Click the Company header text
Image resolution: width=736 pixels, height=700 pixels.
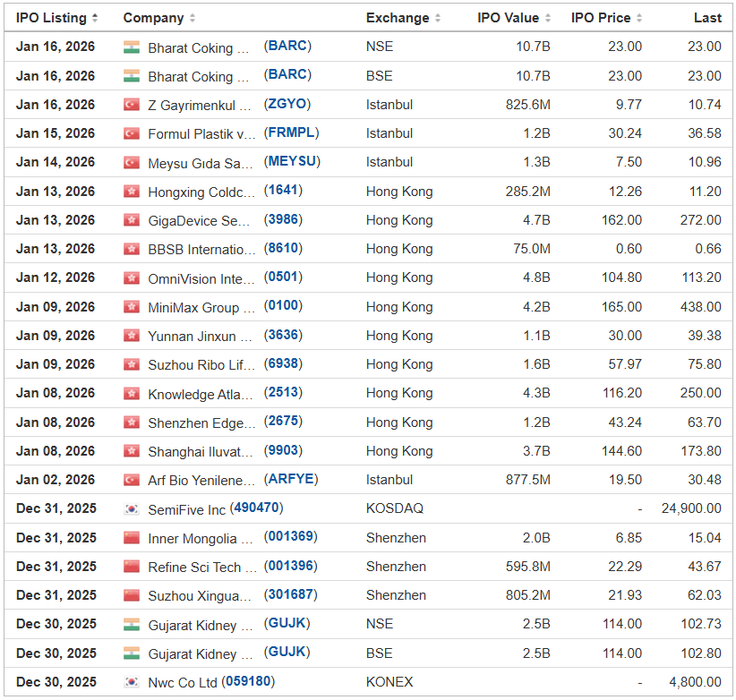153,18
